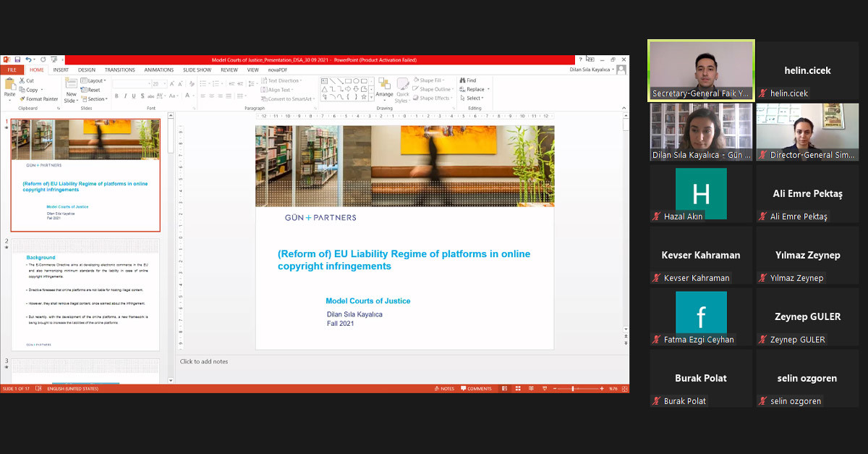The width and height of the screenshot is (868, 454).
Task: Toggle Bold formatting
Action: 116,96
